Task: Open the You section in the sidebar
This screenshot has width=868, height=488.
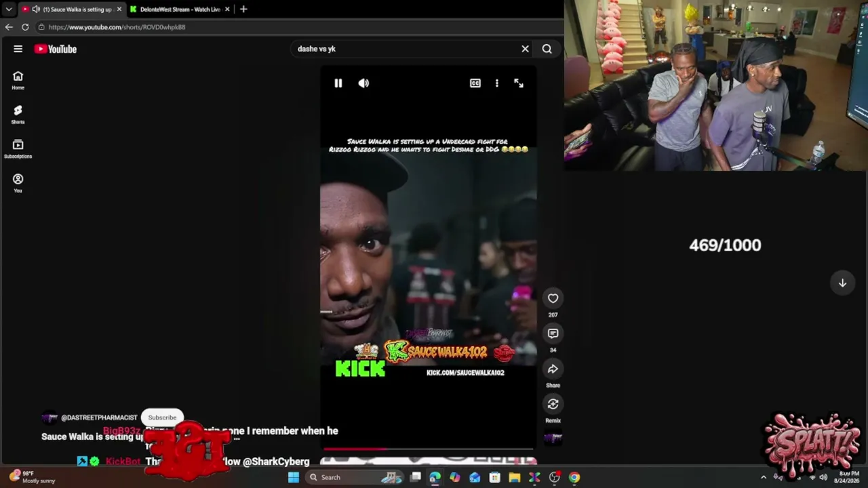Action: [18, 183]
